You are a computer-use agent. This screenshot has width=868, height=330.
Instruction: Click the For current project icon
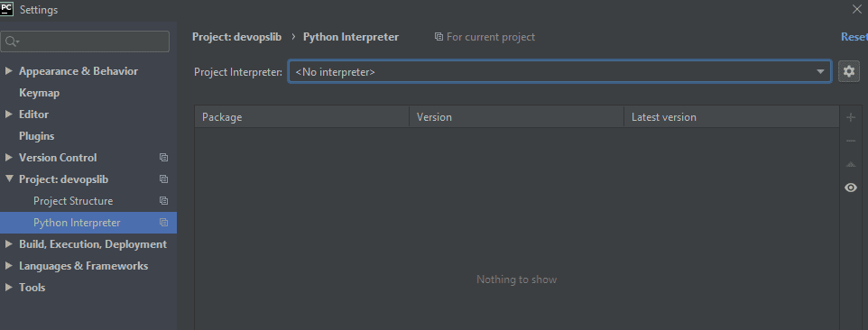coord(439,37)
